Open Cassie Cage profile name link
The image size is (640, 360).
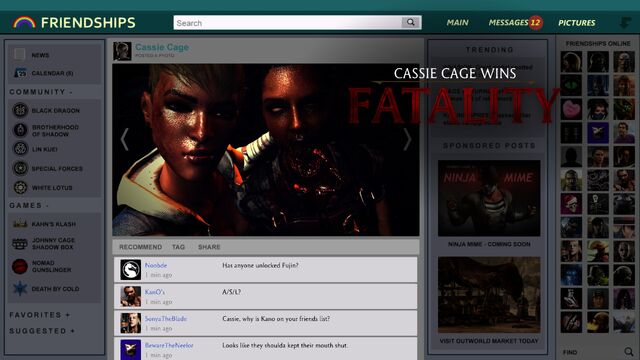coord(162,47)
